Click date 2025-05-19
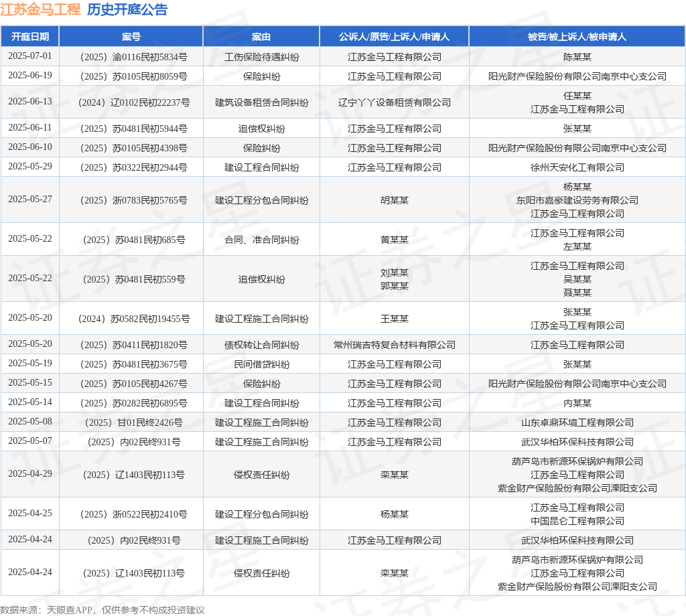 pyautogui.click(x=29, y=364)
